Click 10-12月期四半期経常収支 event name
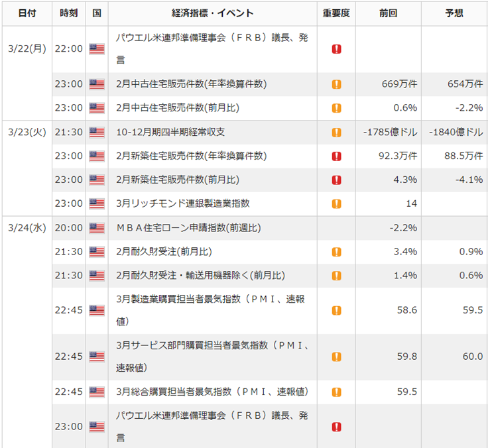This screenshot has height=448, width=488. point(170,132)
